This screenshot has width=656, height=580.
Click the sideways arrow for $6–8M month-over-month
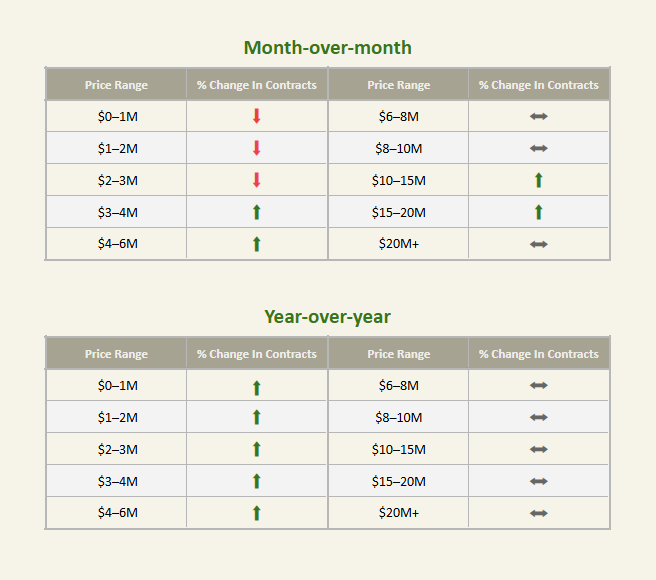538,116
